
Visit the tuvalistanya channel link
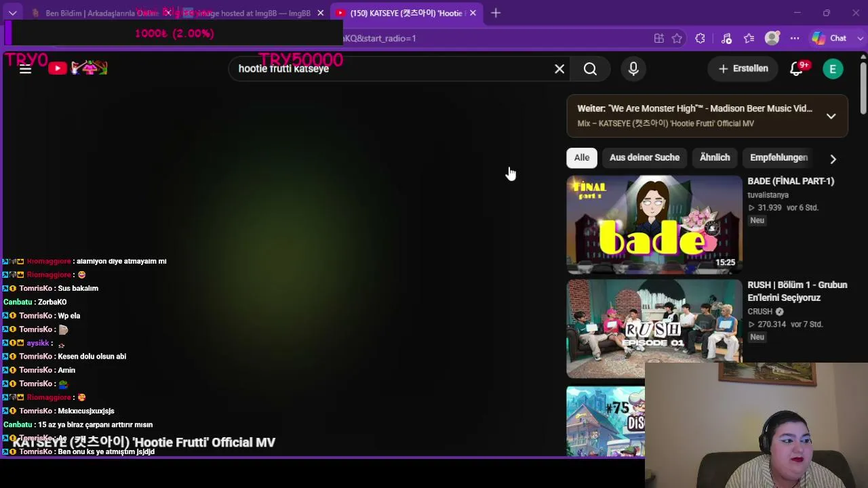click(768, 195)
